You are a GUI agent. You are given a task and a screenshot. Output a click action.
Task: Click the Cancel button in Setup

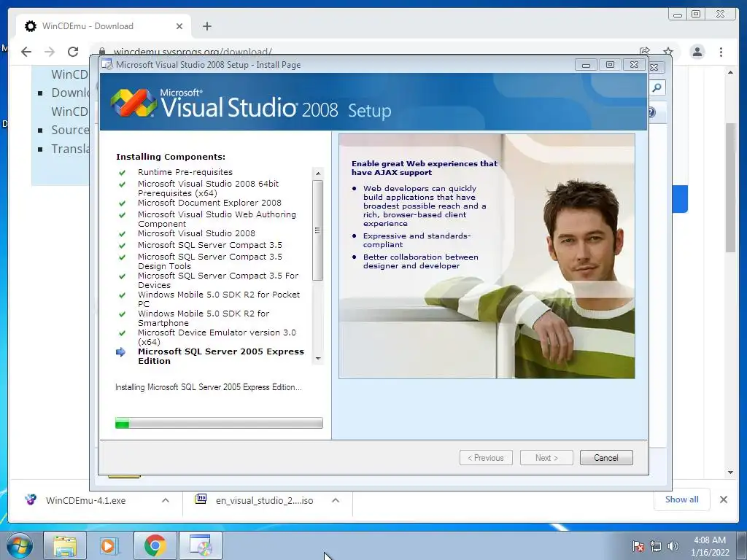[x=606, y=458]
